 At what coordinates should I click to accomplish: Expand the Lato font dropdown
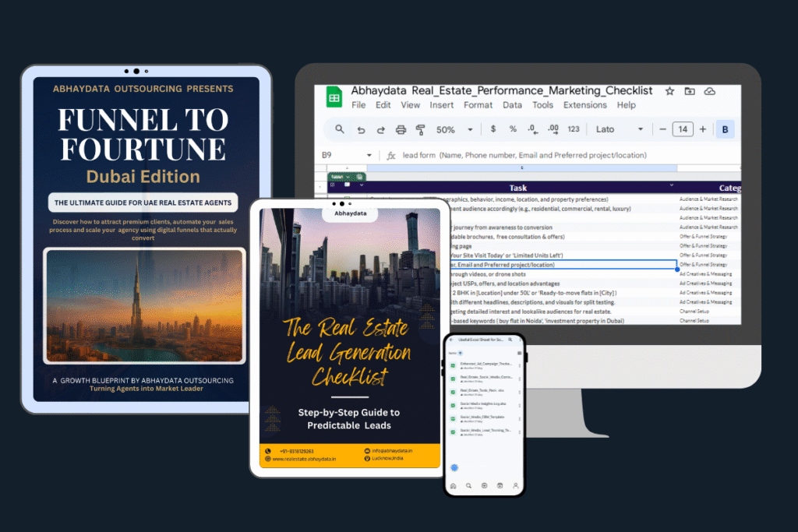pyautogui.click(x=620, y=129)
